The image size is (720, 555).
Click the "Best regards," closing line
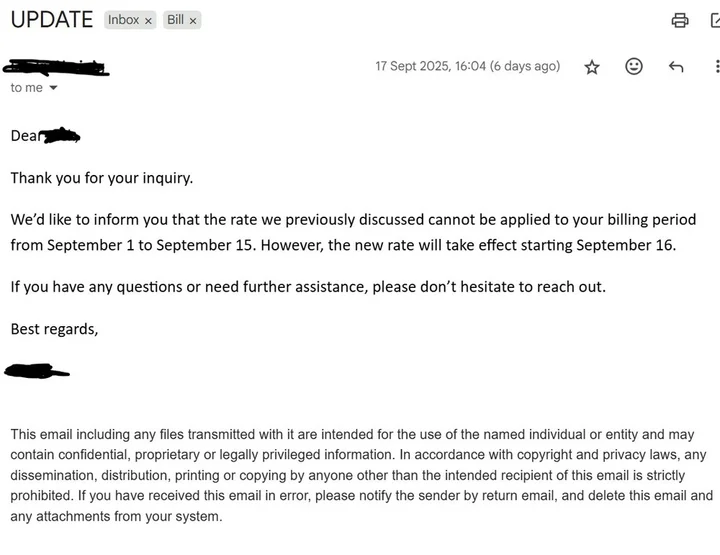click(54, 328)
